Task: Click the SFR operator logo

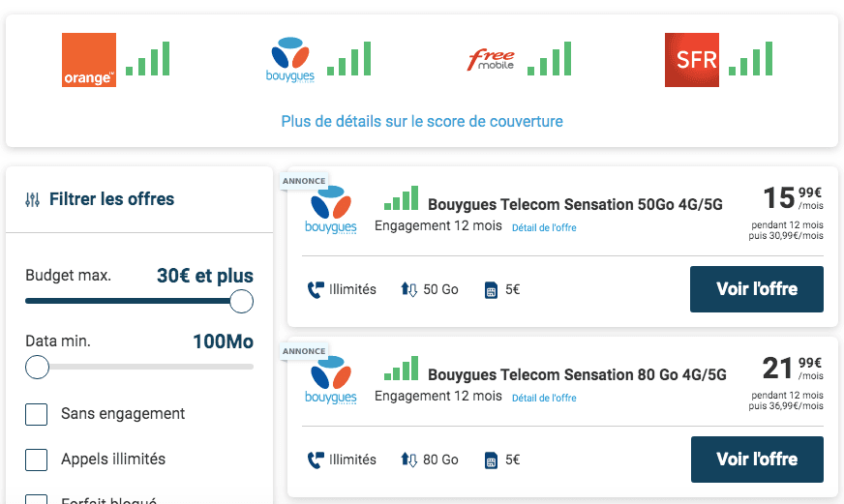Action: pos(692,60)
